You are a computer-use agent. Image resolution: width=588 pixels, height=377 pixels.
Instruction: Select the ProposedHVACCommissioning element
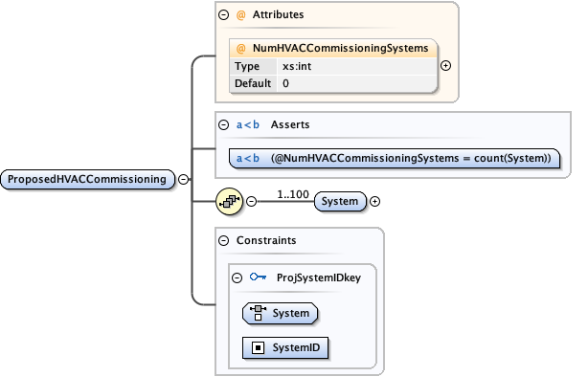pyautogui.click(x=88, y=179)
